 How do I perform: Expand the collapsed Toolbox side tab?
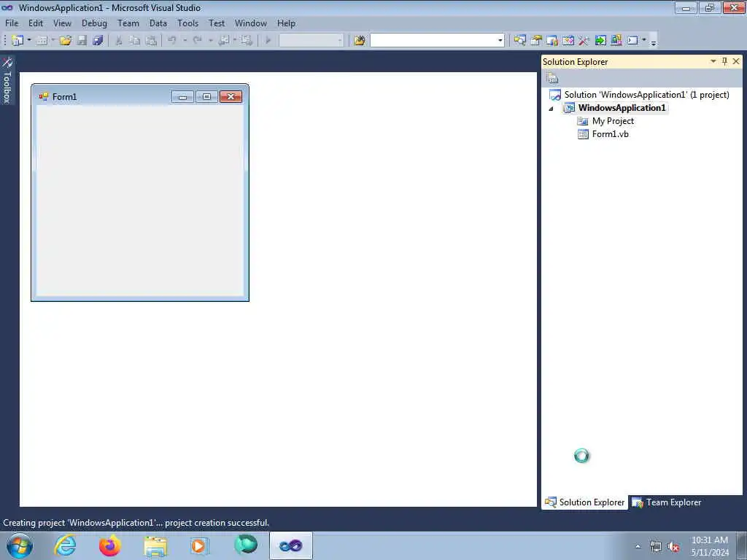click(7, 80)
